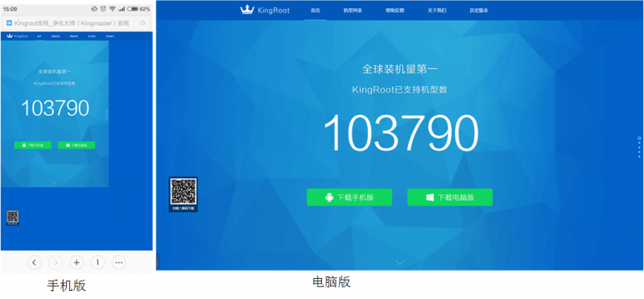Click the large QR code on desktop page
Viewport: 644px width, 299px height.
pyautogui.click(x=184, y=192)
